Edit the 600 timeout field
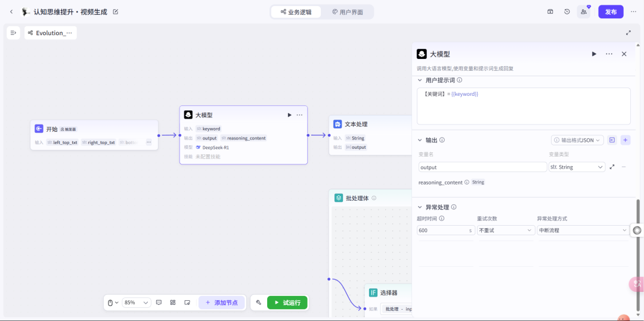The height and width of the screenshot is (321, 644). (x=446, y=230)
